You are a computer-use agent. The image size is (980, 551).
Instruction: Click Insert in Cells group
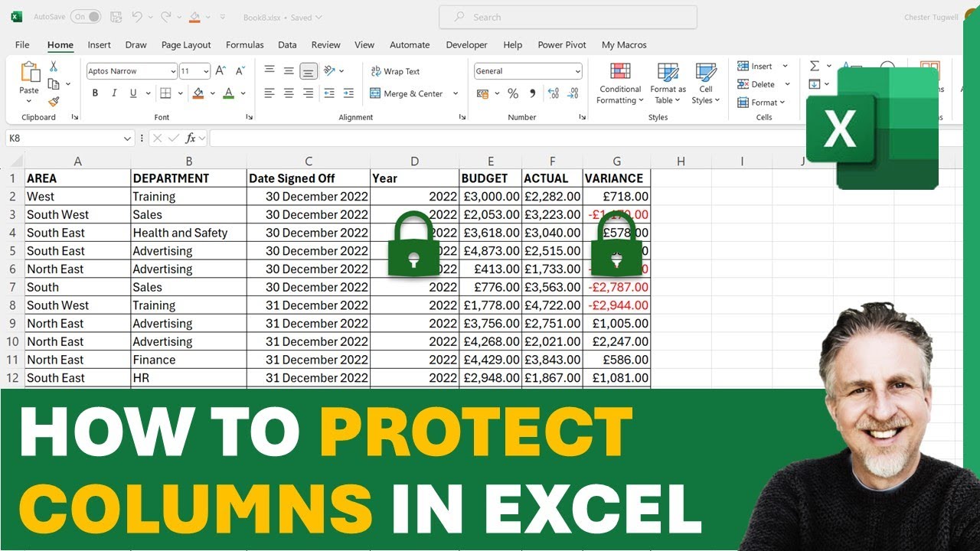click(756, 66)
